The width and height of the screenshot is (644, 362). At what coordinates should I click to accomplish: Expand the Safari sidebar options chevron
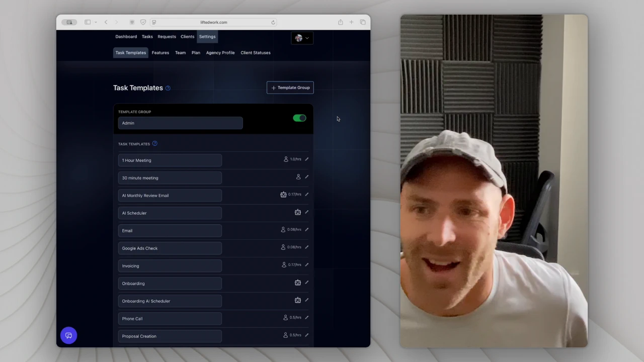click(96, 22)
